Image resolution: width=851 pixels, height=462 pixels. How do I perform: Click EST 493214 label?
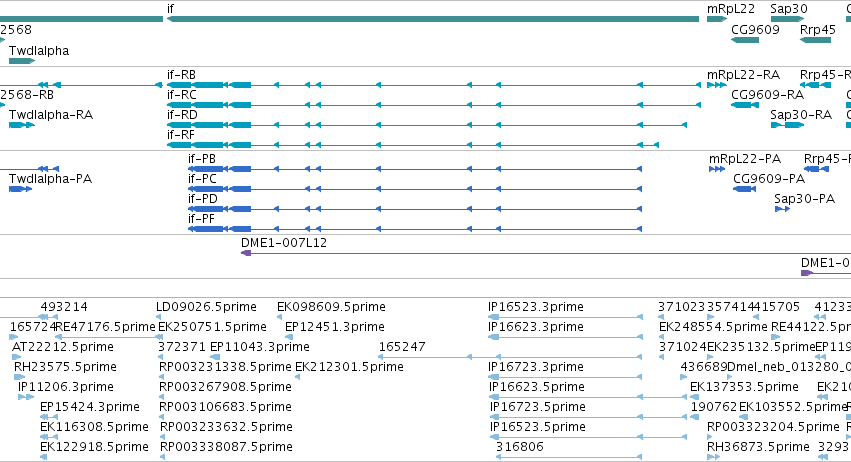(64, 307)
